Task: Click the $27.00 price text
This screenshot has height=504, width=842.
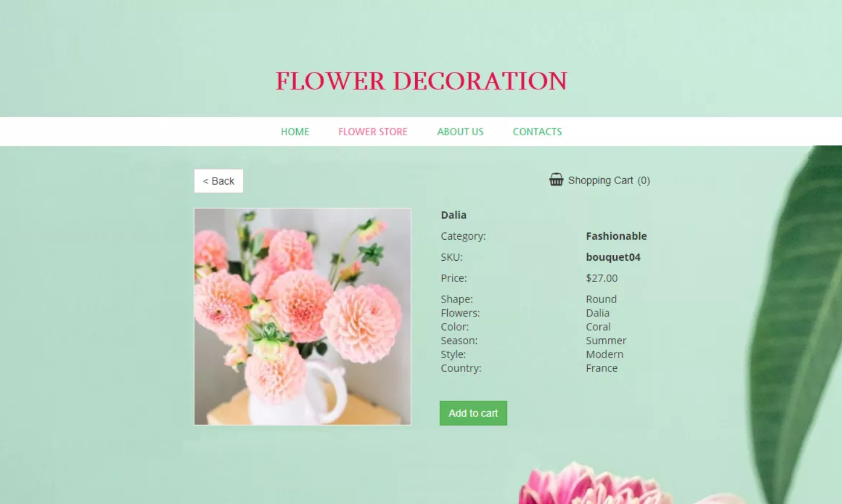Action: click(602, 278)
